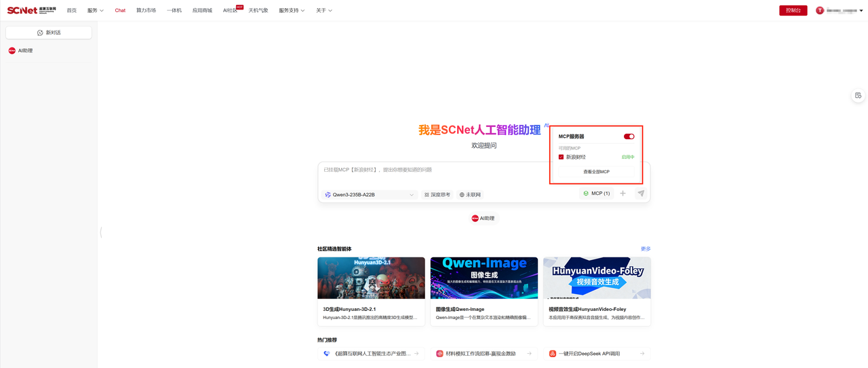868x368 pixels.
Task: Go to the 算力市场 navigation tab
Action: [146, 11]
